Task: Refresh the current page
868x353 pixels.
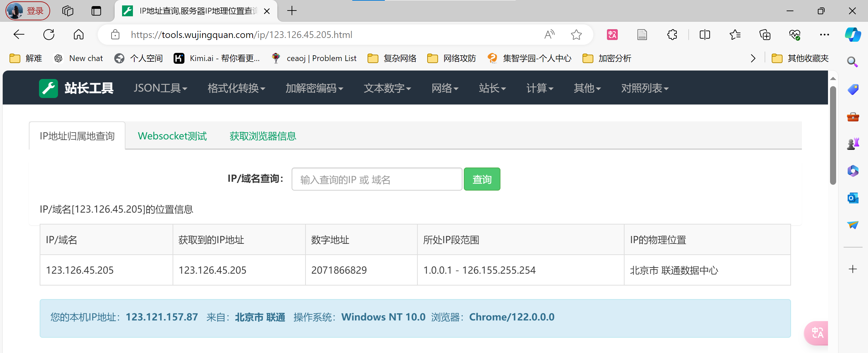Action: pos(49,35)
